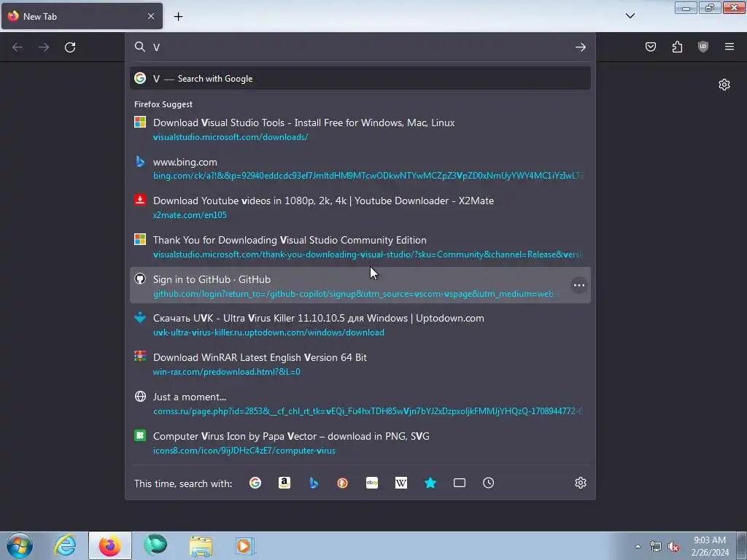
Task: Show hidden system tray icons
Action: coord(638,546)
